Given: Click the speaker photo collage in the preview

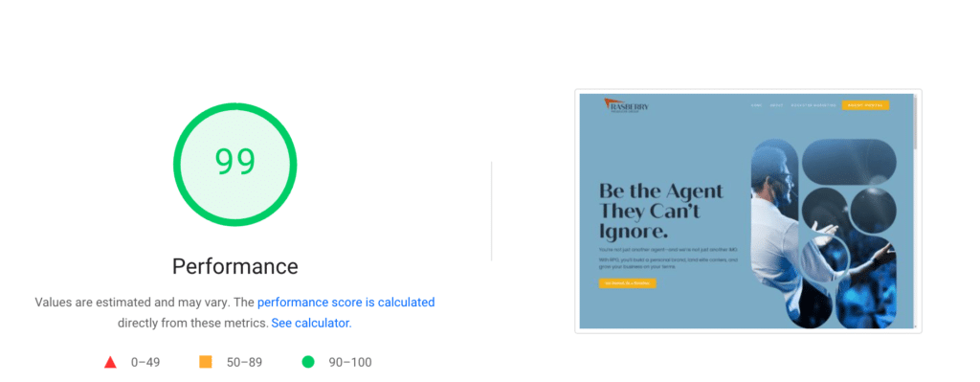Looking at the screenshot, I should click(x=824, y=234).
